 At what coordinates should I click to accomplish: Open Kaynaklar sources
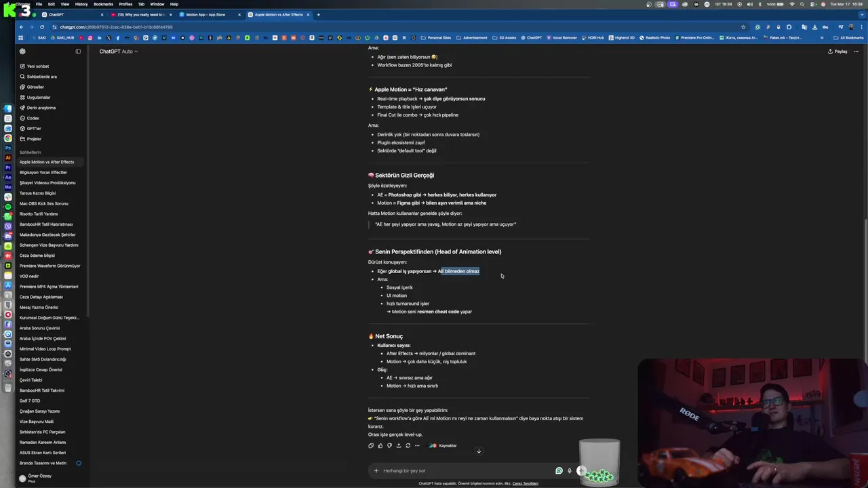tap(443, 445)
